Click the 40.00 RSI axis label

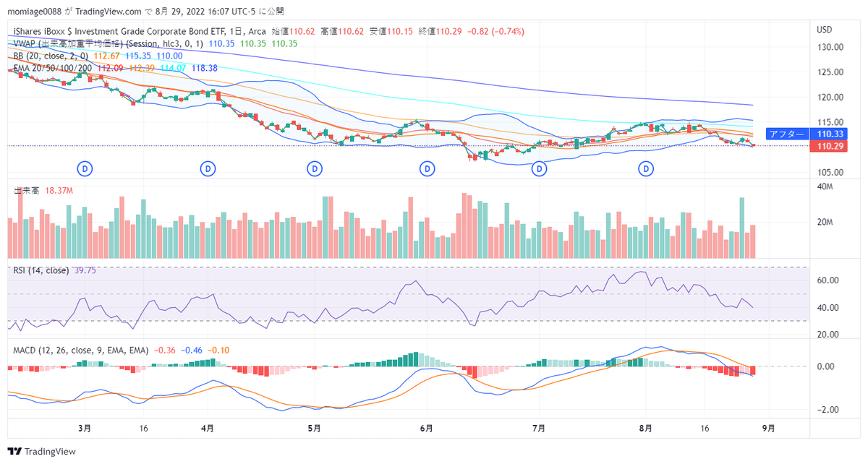[827, 308]
